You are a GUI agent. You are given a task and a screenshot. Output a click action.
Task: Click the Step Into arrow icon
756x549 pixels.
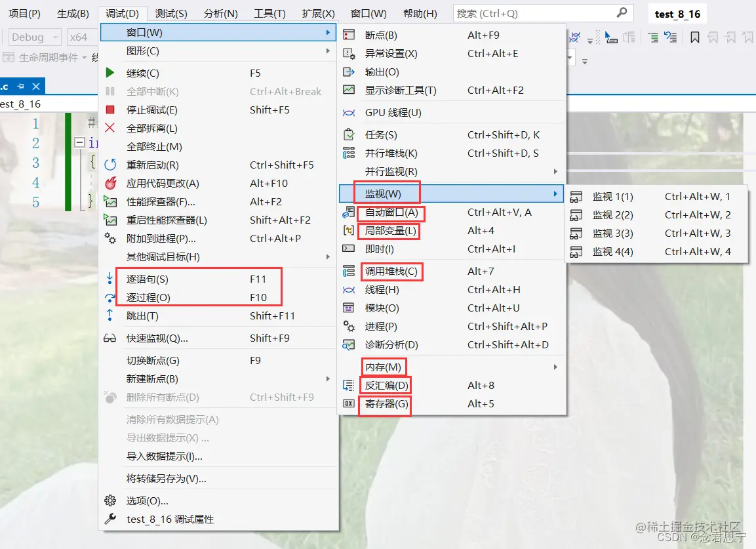coord(109,279)
